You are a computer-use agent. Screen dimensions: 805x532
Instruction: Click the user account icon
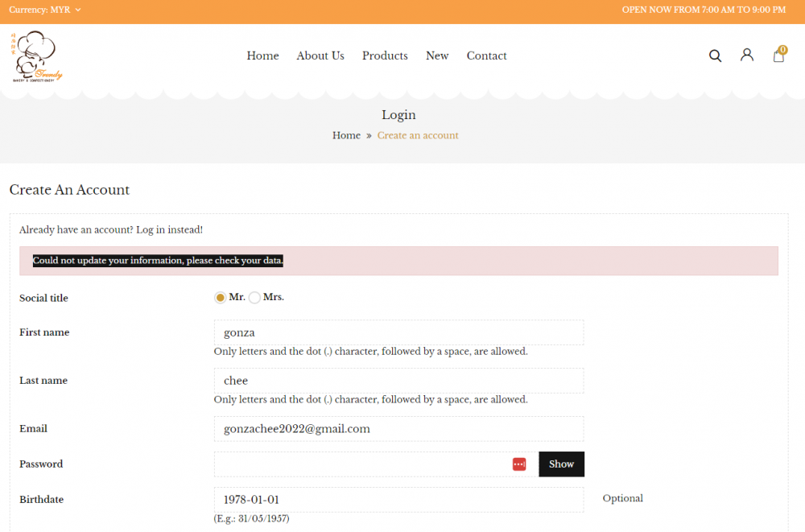746,56
